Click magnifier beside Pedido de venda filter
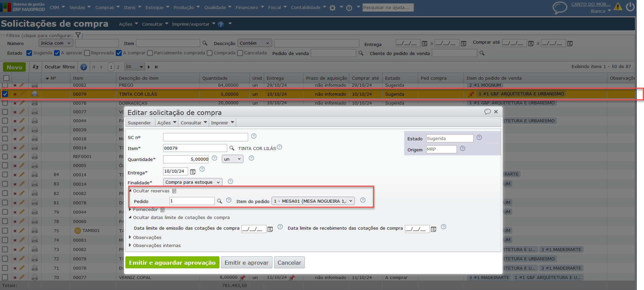The height and width of the screenshot is (290, 644). click(361, 53)
